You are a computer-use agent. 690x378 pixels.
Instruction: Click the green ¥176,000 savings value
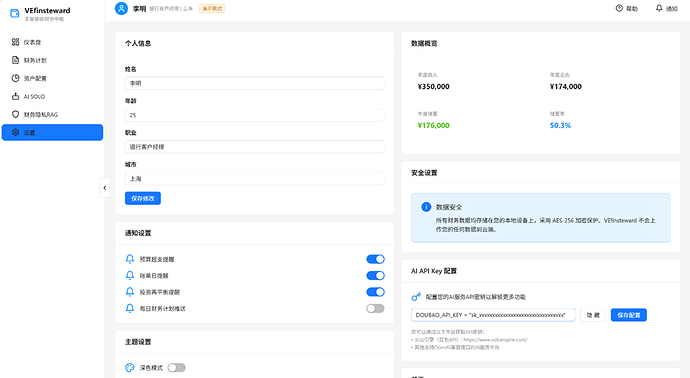pyautogui.click(x=433, y=125)
